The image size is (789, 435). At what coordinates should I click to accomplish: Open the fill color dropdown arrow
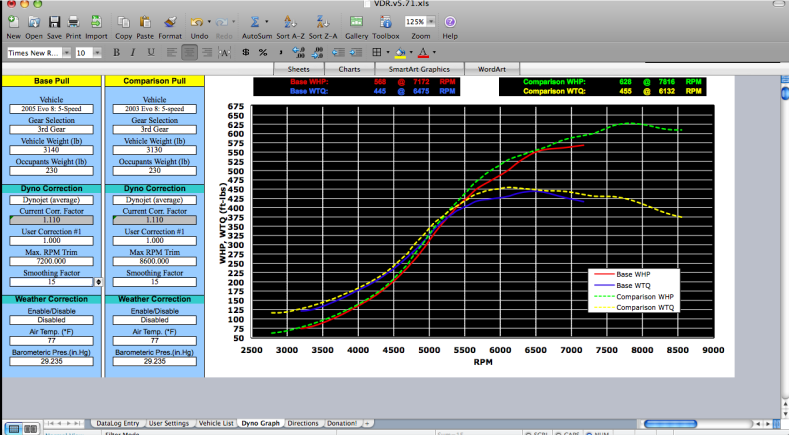click(411, 52)
